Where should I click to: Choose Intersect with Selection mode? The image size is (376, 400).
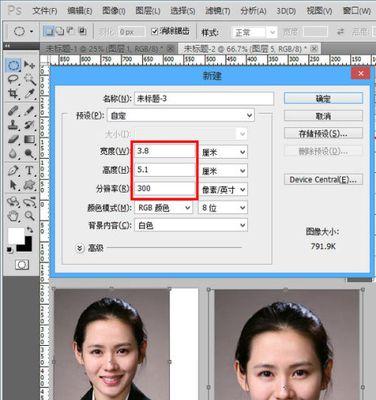82,31
